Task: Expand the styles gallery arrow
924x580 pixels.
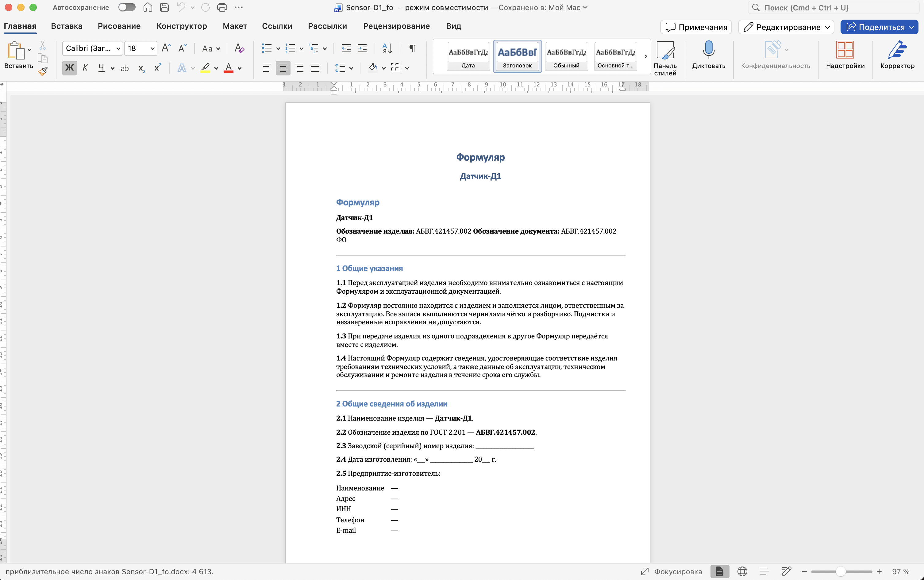Action: tap(645, 56)
